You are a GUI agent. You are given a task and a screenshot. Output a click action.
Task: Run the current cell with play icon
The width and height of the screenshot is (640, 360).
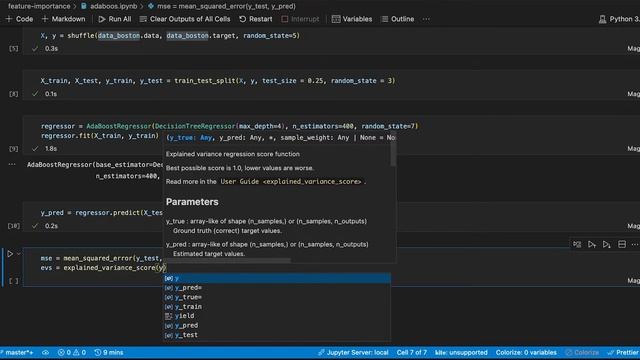[x=10, y=254]
